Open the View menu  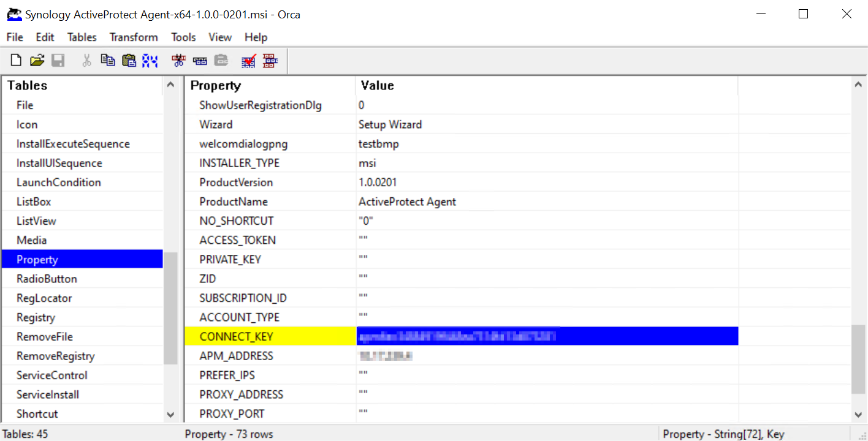pyautogui.click(x=220, y=37)
